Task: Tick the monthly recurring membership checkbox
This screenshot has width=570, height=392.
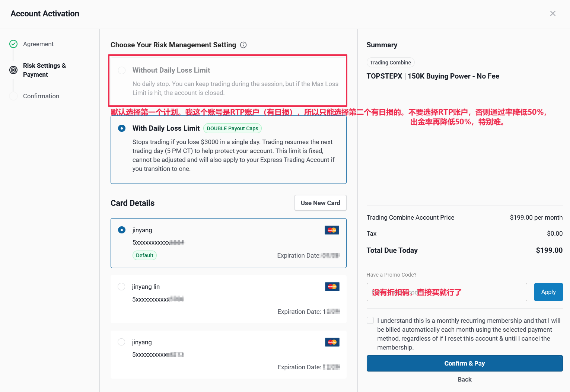Action: coord(370,321)
